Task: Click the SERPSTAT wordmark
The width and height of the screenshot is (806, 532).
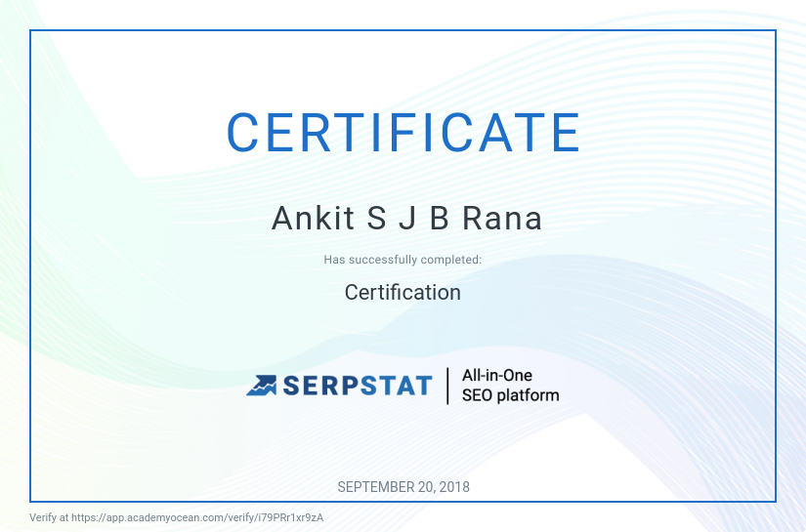Action: point(358,386)
